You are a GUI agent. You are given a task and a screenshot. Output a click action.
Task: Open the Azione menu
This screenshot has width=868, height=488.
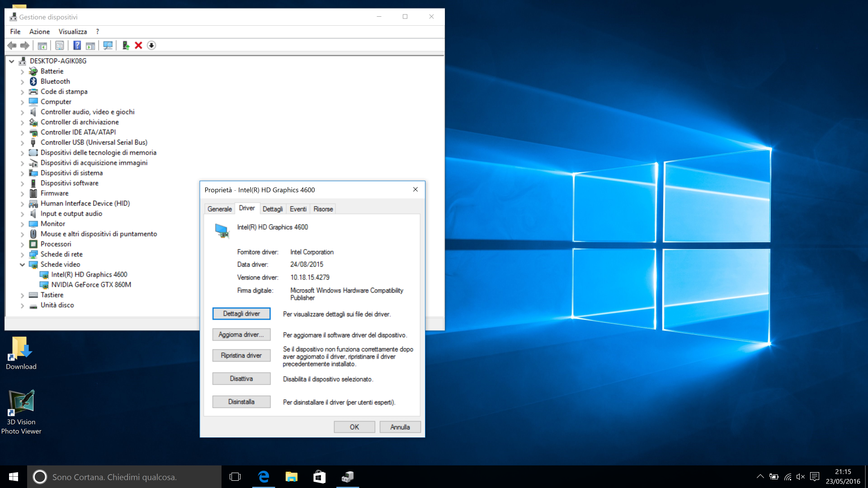coord(39,32)
